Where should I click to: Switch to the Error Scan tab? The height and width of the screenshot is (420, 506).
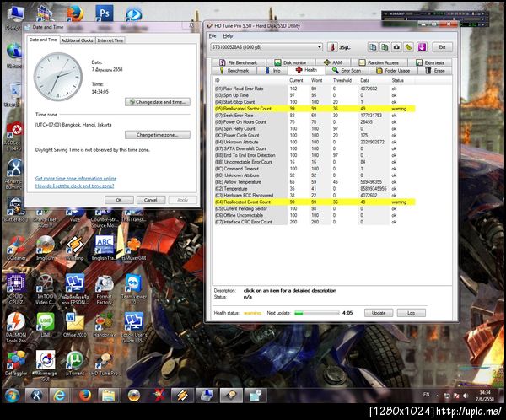347,70
